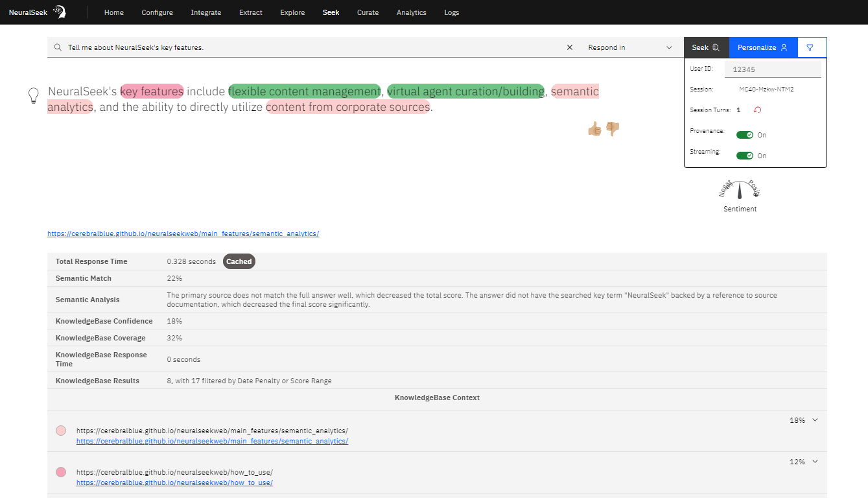The width and height of the screenshot is (868, 498).
Task: Open the Explore menu
Action: coord(292,12)
